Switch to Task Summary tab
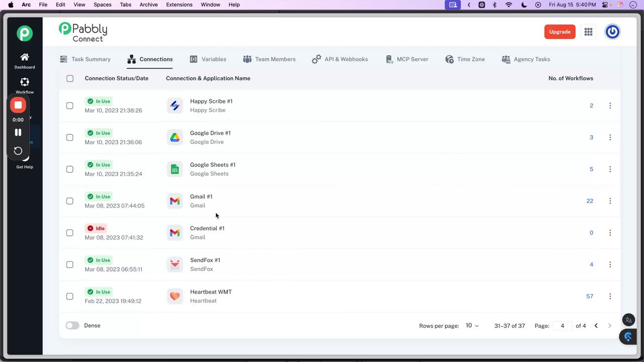Screen dimensions: 644x362 point(85,59)
